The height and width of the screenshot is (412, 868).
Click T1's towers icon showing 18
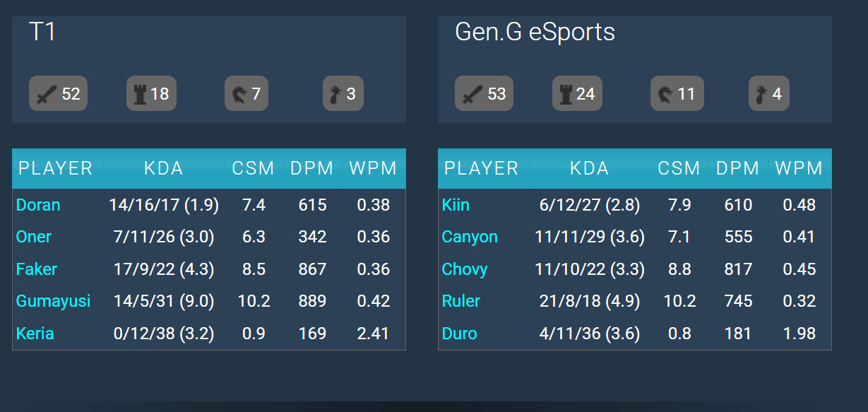click(x=140, y=94)
